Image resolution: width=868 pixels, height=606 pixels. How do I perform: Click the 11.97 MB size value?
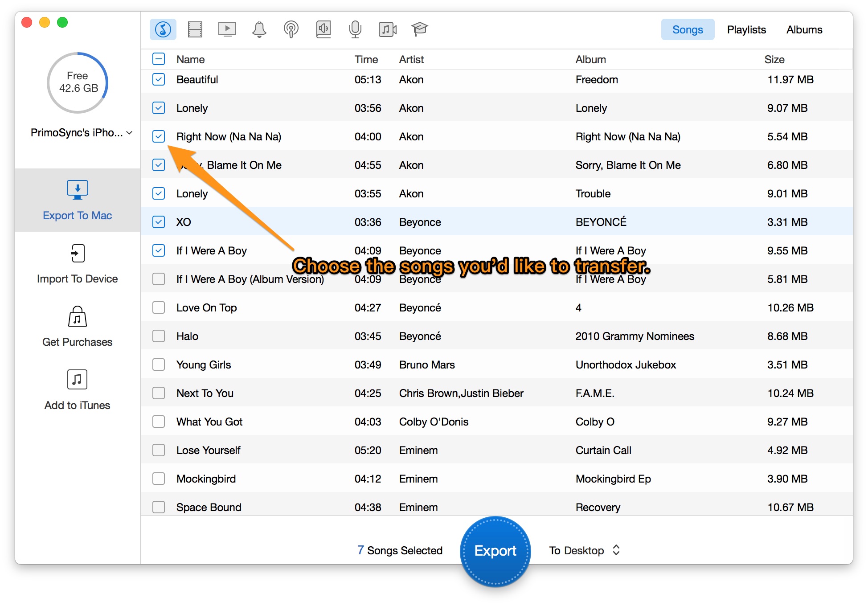[790, 79]
